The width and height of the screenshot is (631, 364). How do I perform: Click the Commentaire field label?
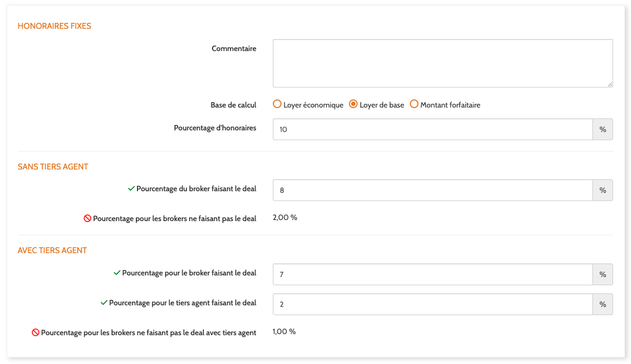[234, 48]
